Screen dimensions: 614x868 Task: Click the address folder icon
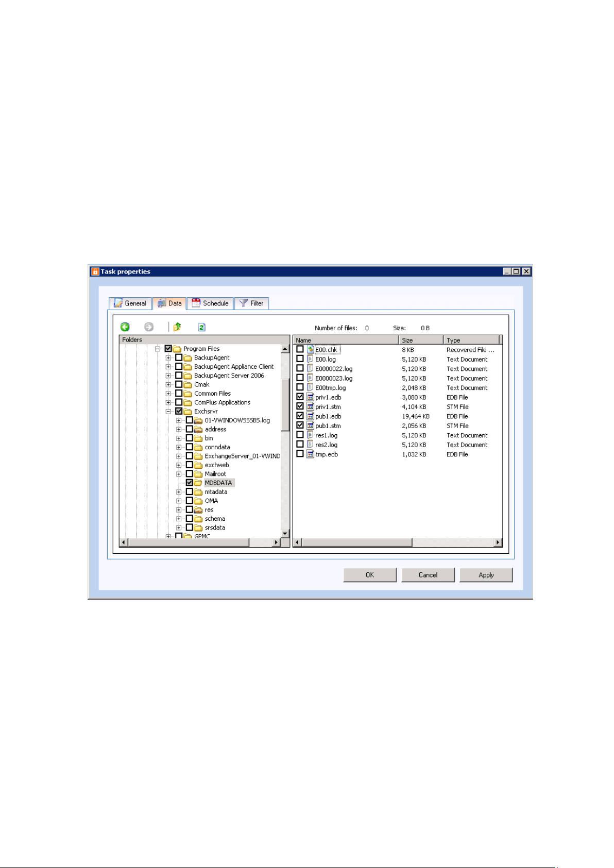198,429
